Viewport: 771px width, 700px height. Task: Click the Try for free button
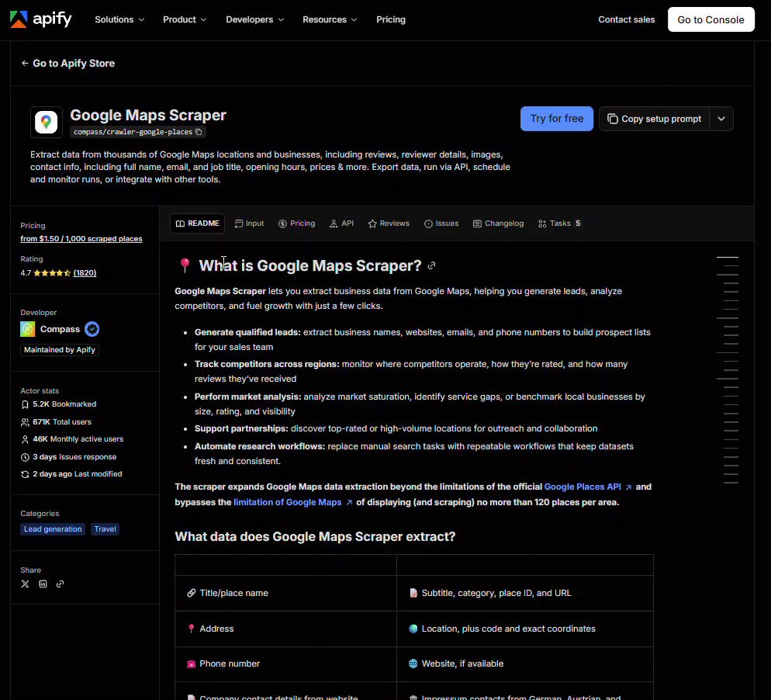(557, 119)
